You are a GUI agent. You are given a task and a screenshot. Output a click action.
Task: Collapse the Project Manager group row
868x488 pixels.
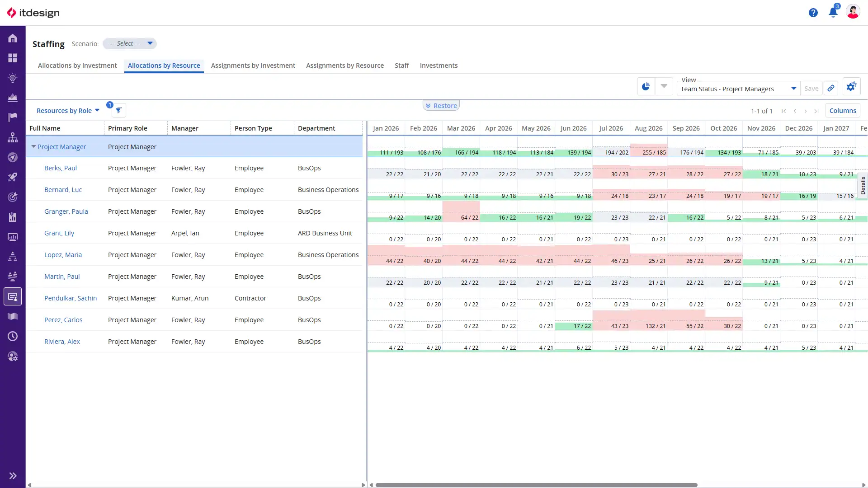(33, 147)
